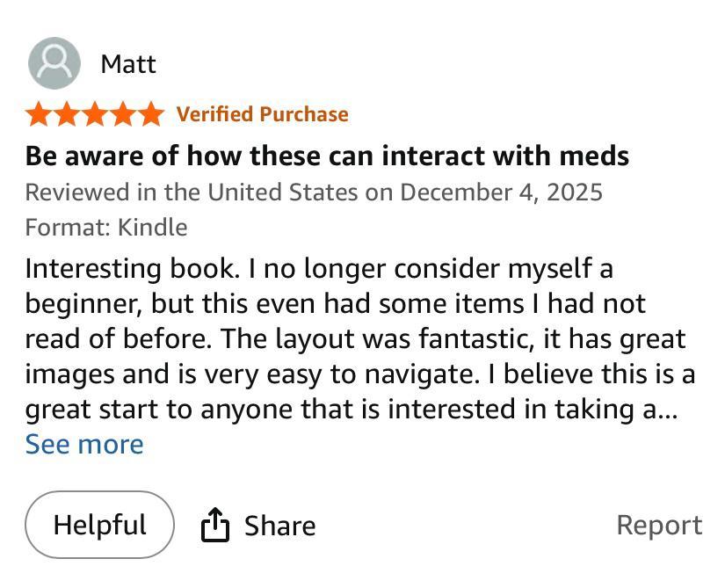This screenshot has width=725, height=588.
Task: Click the second orange rating star
Action: pyautogui.click(x=67, y=114)
